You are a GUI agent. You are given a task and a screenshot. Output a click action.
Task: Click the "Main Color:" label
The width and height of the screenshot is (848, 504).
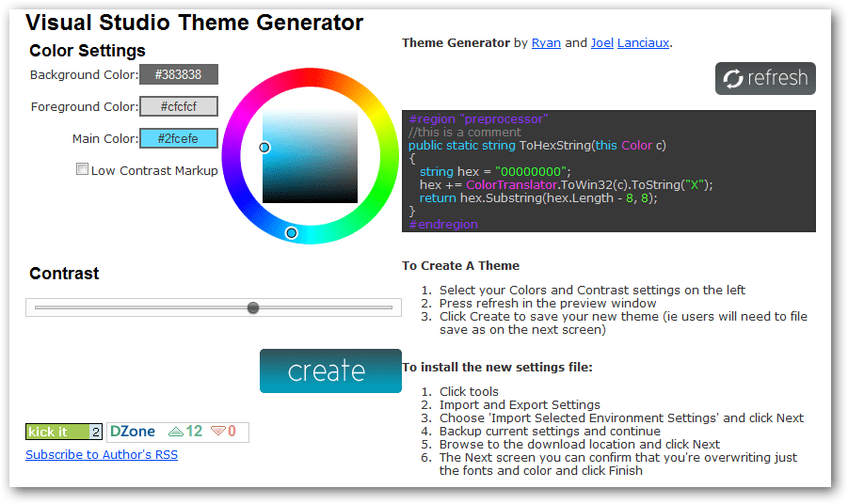click(104, 138)
